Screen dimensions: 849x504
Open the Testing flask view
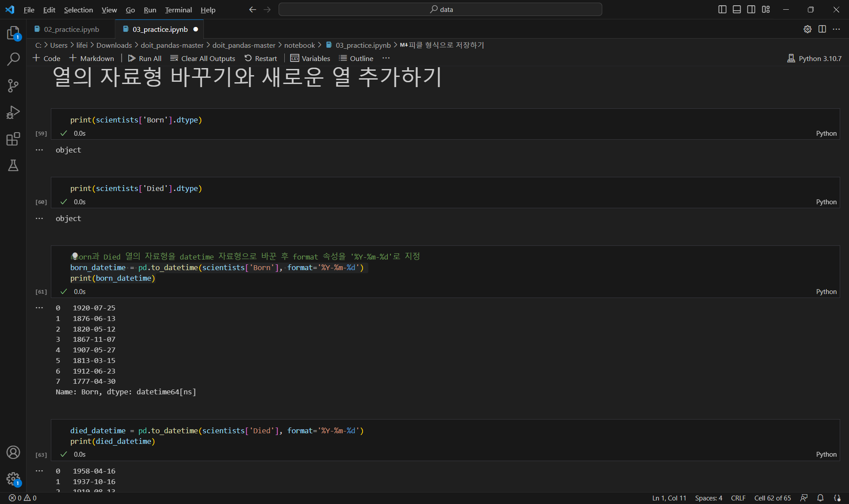[x=13, y=165]
